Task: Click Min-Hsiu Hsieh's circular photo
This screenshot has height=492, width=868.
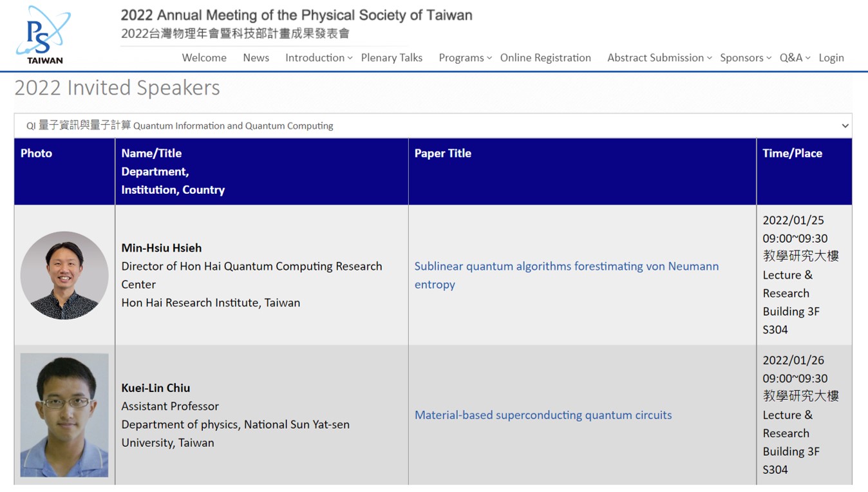Action: [x=64, y=276]
